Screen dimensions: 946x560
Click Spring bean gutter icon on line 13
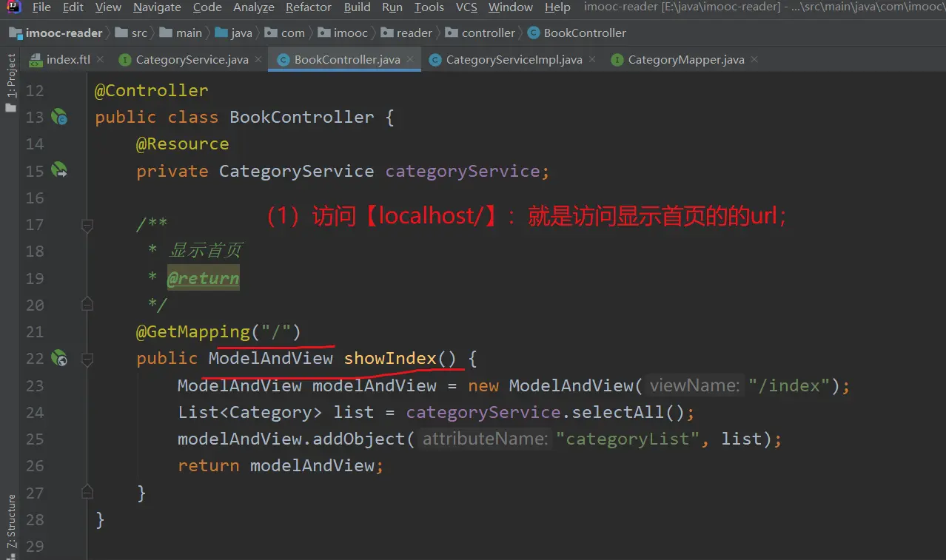[59, 117]
